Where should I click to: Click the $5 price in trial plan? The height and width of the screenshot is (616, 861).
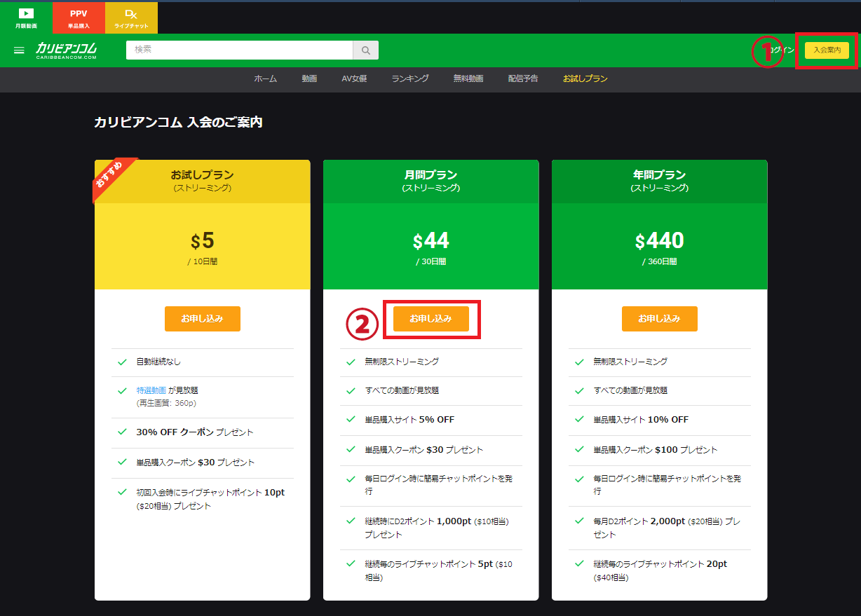coord(203,241)
